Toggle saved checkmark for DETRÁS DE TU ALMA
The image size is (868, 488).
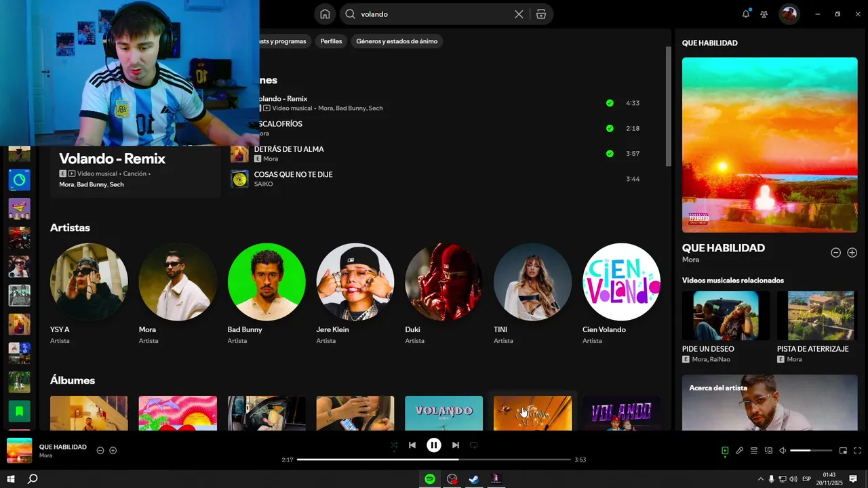coord(610,154)
